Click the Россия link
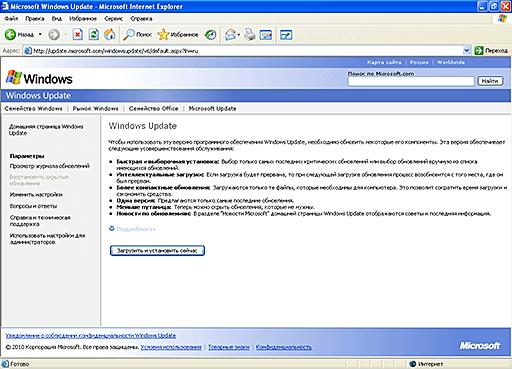The image size is (512, 369). tap(419, 62)
